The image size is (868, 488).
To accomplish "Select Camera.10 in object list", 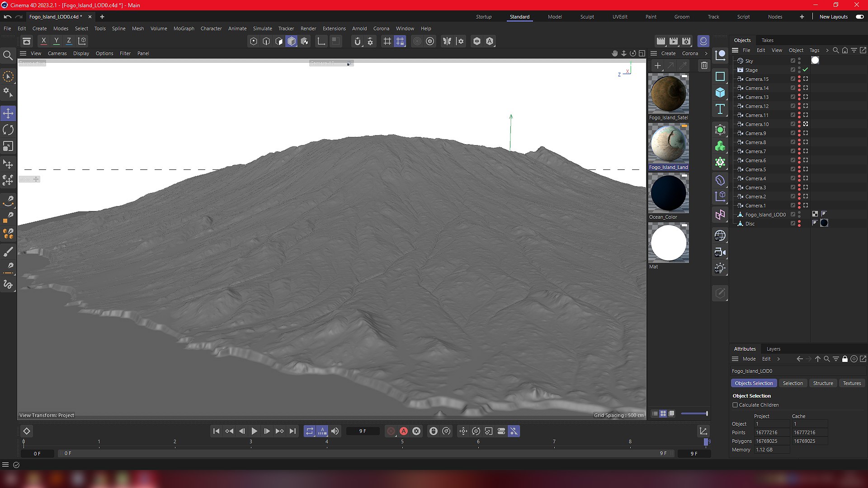I will click(757, 124).
